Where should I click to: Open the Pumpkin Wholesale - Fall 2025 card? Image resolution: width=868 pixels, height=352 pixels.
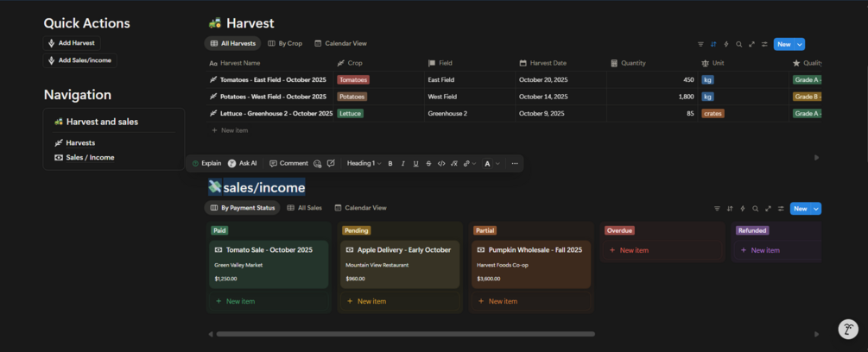coord(531,264)
